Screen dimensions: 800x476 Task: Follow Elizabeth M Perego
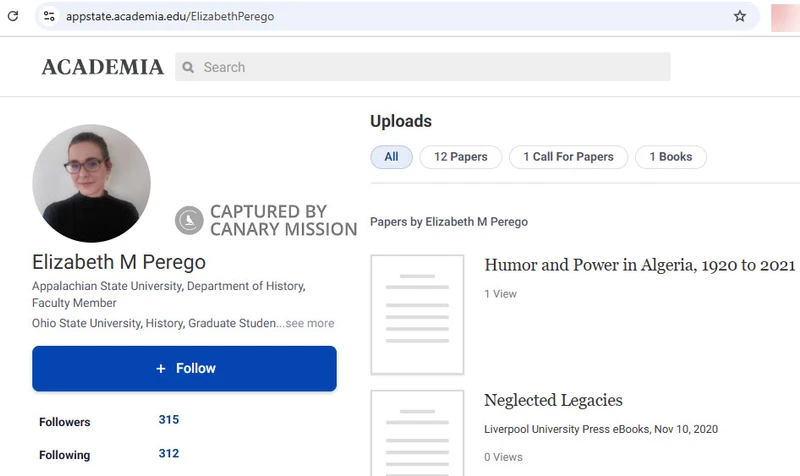(184, 368)
